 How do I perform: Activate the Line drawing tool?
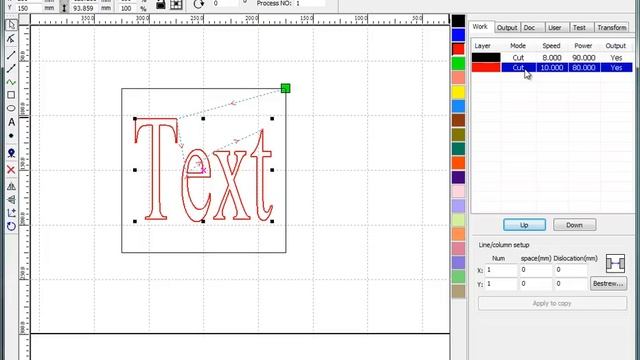coord(11,55)
